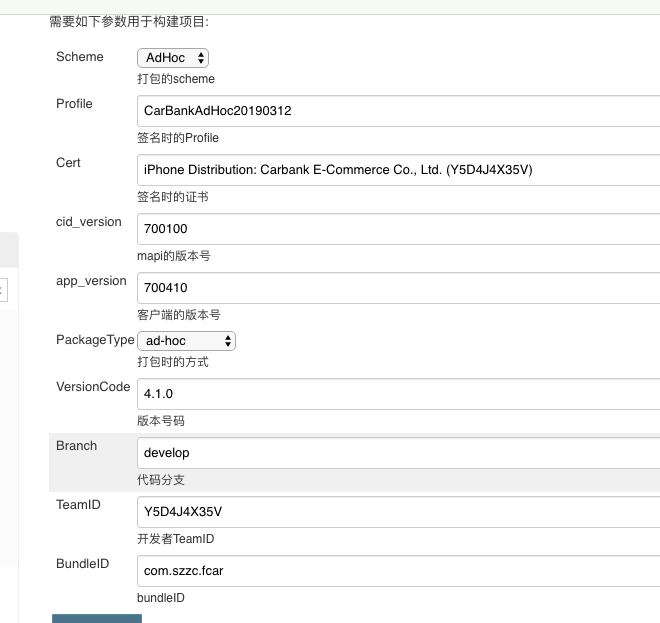
Task: Click the Profile input field
Action: (398, 111)
